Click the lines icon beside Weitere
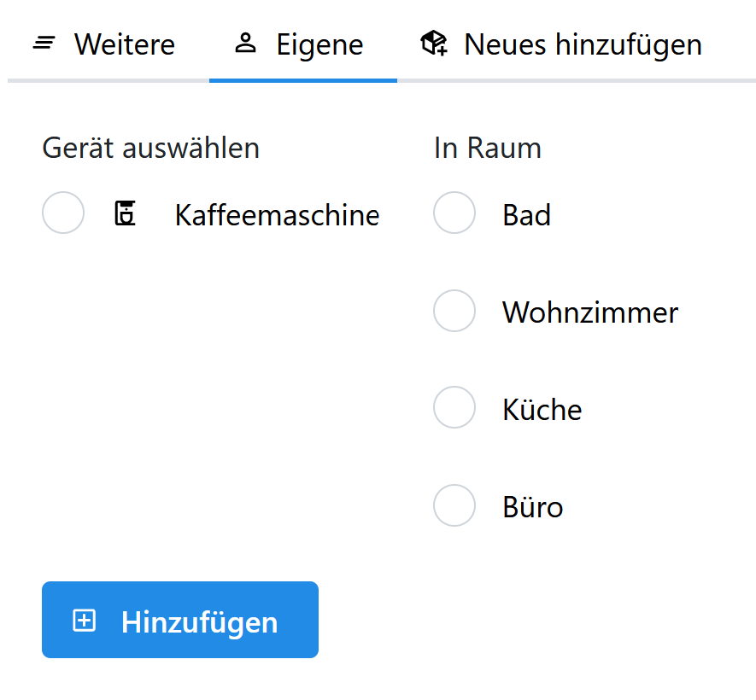 tap(44, 44)
